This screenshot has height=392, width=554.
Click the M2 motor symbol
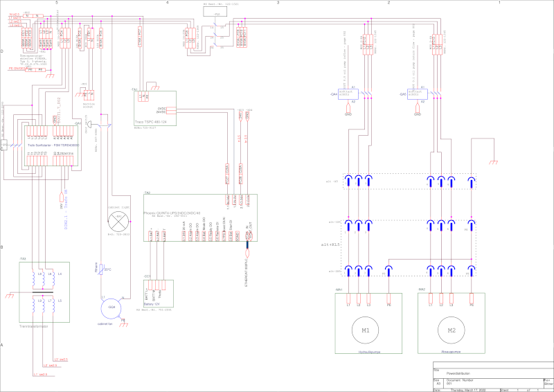451,330
